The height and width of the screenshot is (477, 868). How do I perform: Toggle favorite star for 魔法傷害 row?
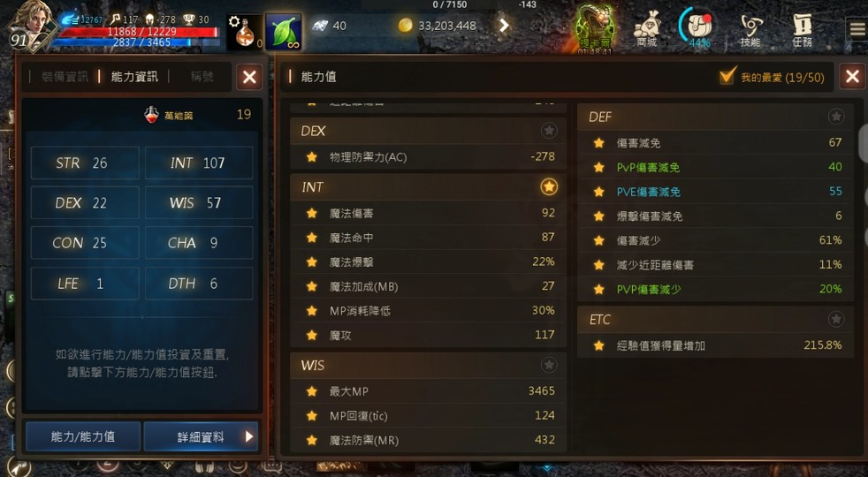(x=312, y=213)
